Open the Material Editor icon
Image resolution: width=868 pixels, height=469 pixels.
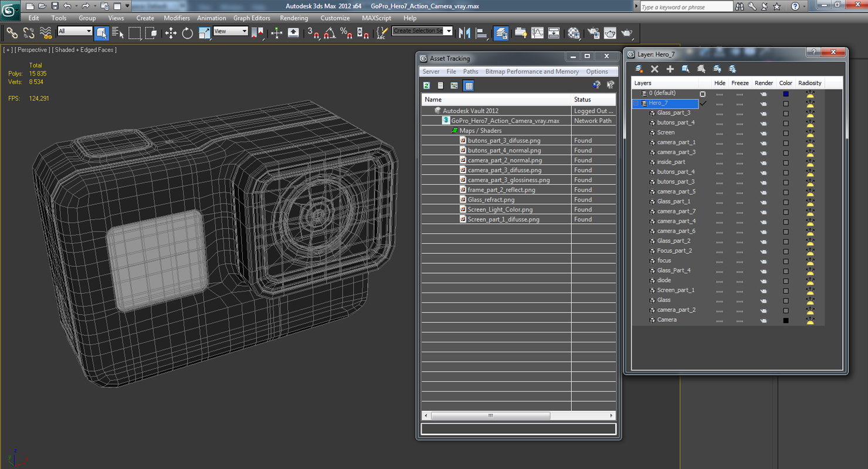pyautogui.click(x=574, y=33)
